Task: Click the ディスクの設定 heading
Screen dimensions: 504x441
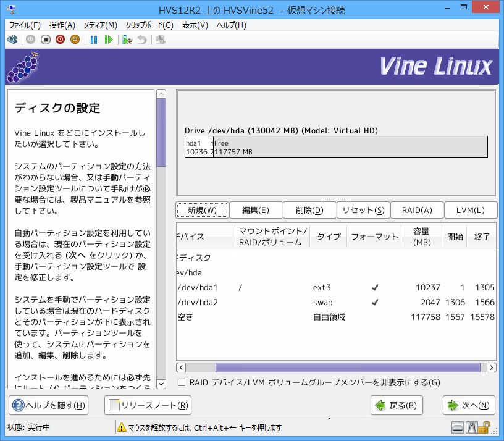Action: (57, 108)
